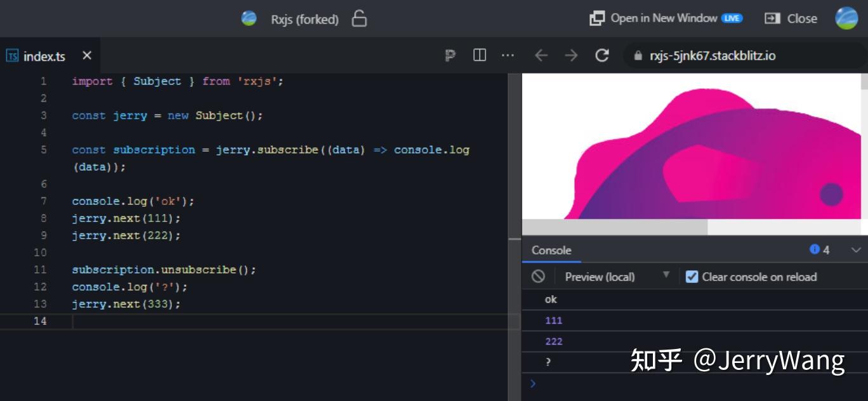Reload the preview page
This screenshot has width=868, height=401.
(x=602, y=55)
